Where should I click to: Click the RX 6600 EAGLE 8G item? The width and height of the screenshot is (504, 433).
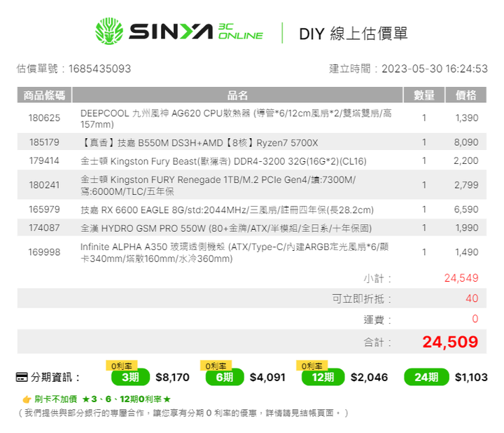(227, 209)
